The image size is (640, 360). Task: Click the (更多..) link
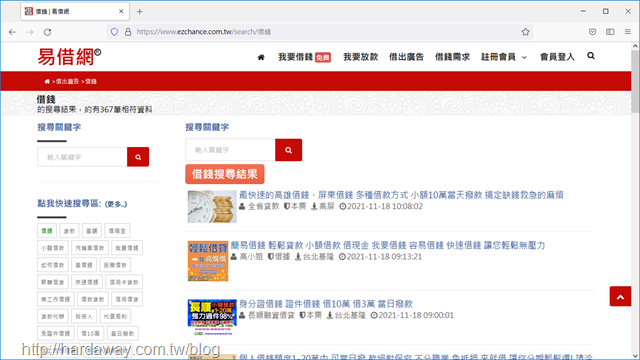[116, 204]
